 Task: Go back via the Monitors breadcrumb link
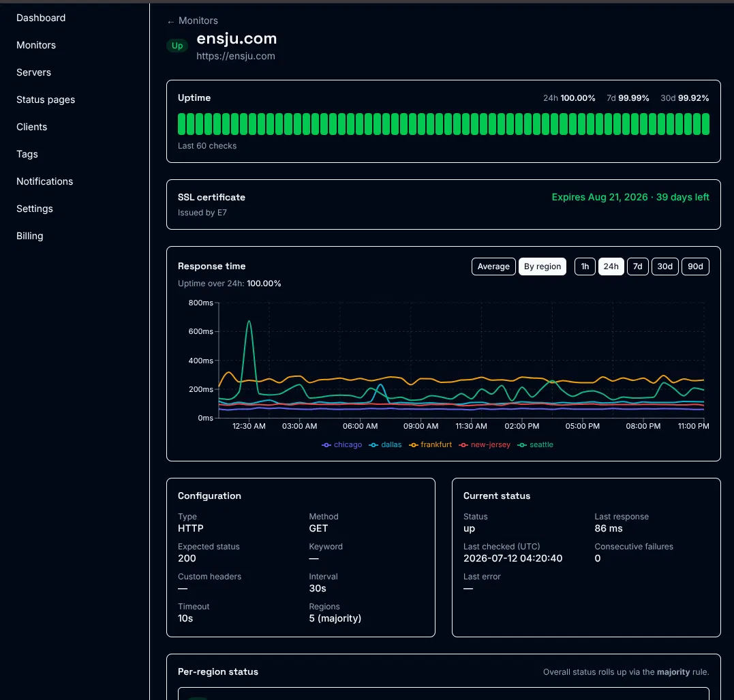[x=193, y=20]
